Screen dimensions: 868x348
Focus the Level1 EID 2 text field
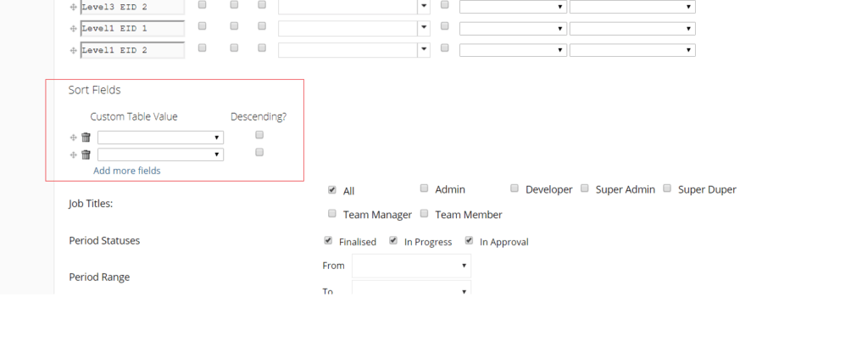click(132, 50)
